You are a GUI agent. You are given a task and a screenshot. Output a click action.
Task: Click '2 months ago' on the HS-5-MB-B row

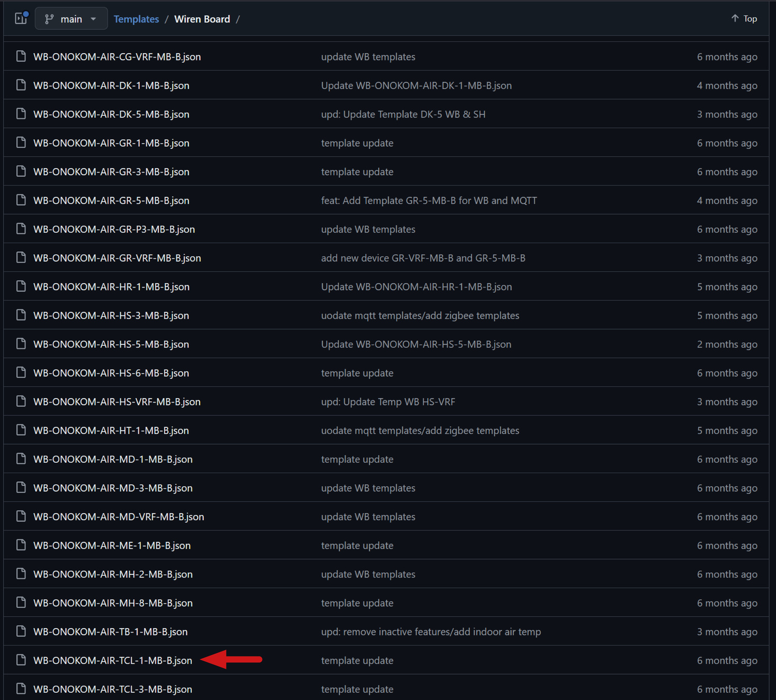[727, 344]
